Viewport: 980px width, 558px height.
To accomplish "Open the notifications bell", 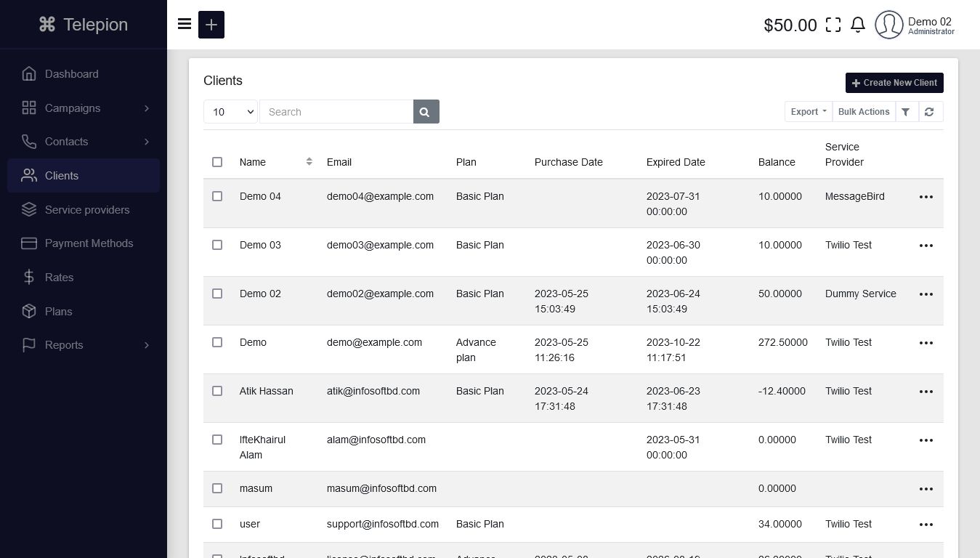I will 858,25.
